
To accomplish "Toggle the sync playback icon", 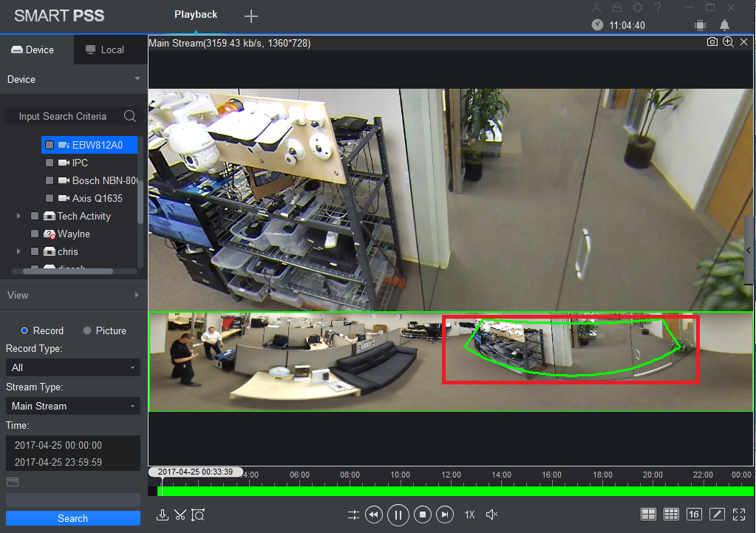I will (x=353, y=515).
